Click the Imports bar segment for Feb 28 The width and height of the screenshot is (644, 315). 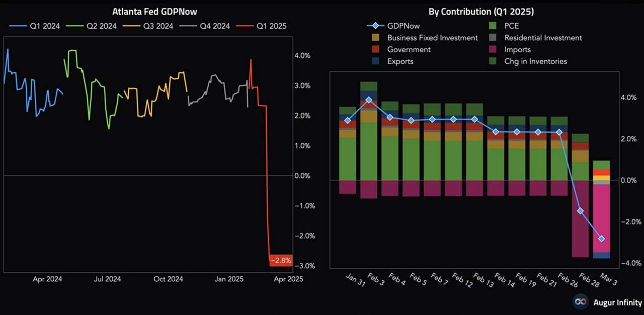[580, 219]
